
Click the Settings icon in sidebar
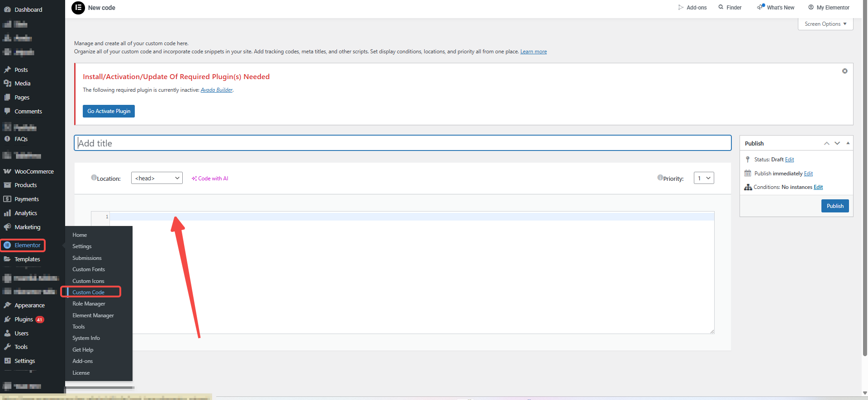[x=7, y=361]
